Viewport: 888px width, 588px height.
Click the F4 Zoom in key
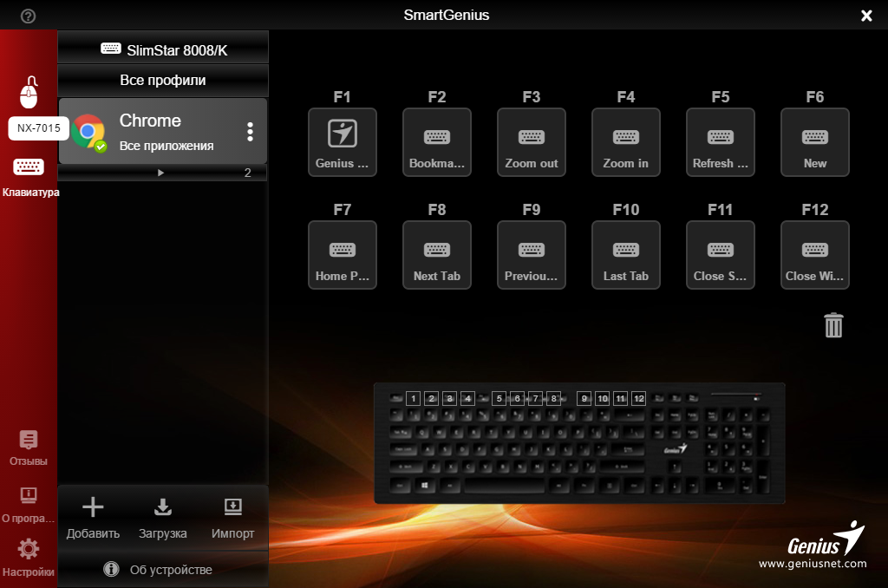pyautogui.click(x=626, y=142)
